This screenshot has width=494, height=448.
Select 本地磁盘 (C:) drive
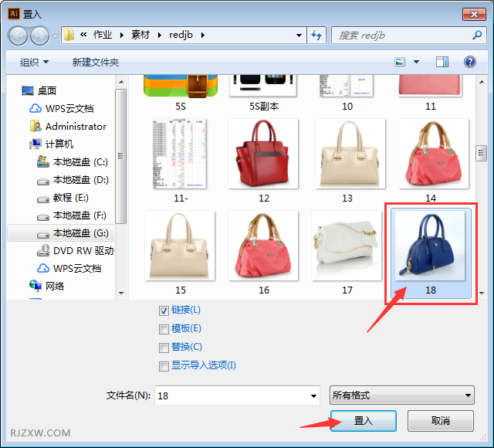(x=72, y=161)
